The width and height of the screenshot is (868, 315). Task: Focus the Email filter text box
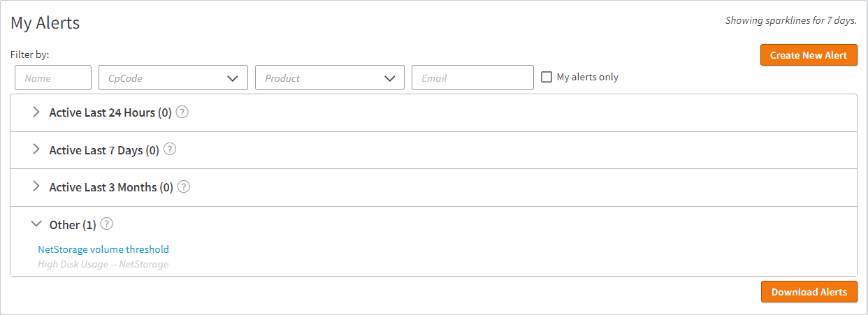[472, 78]
